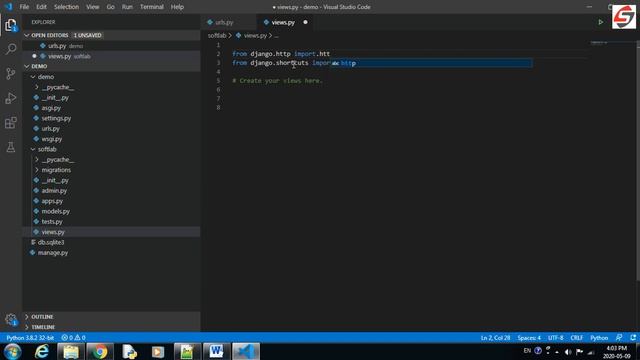The image size is (640, 360).
Task: Open Internet Explorer from taskbar
Action: coord(42,351)
